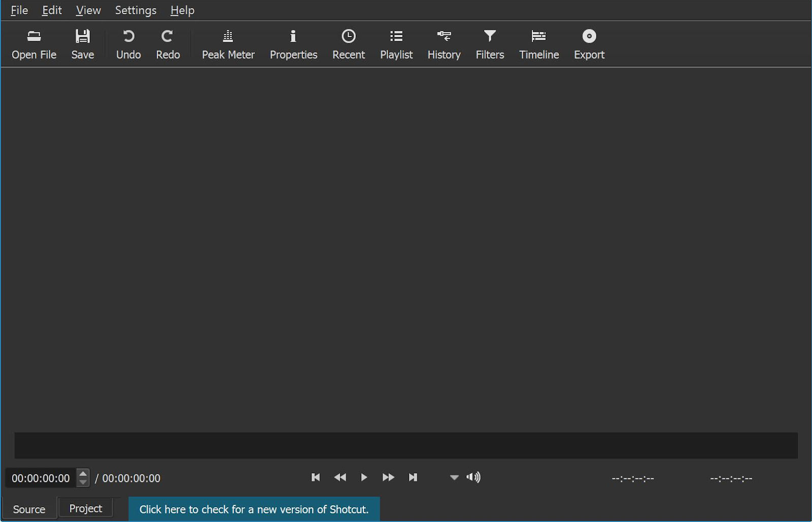This screenshot has height=522, width=812.
Task: Open the Settings menu
Action: click(x=136, y=10)
